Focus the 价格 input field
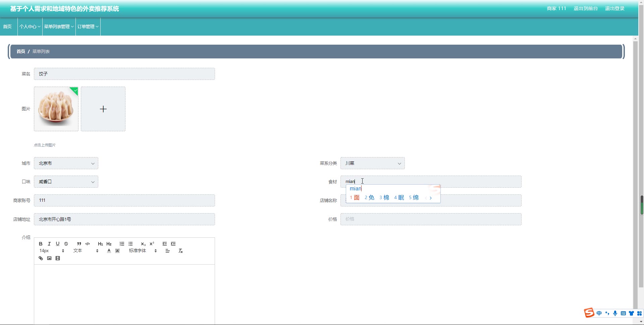This screenshot has width=644, height=325. [x=431, y=219]
